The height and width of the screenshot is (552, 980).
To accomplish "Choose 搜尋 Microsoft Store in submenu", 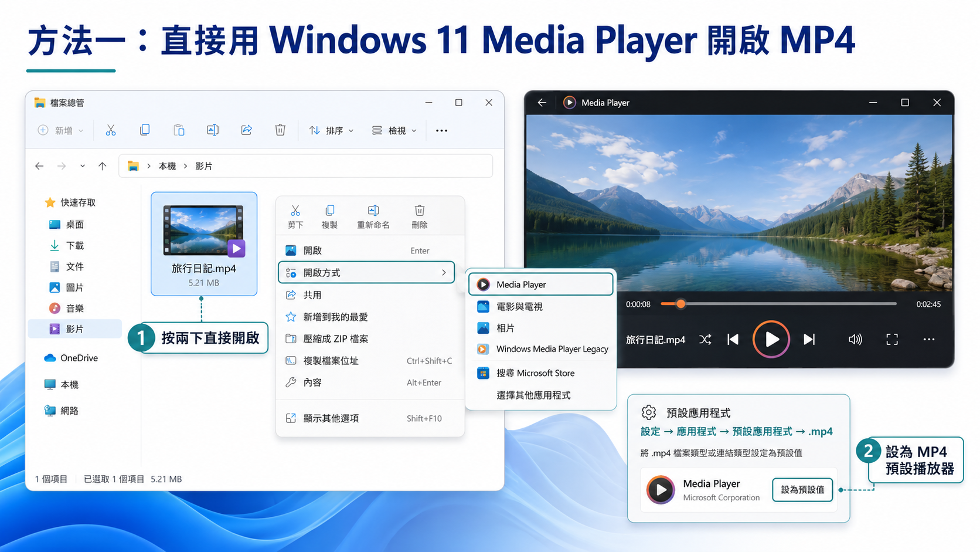I will click(540, 373).
